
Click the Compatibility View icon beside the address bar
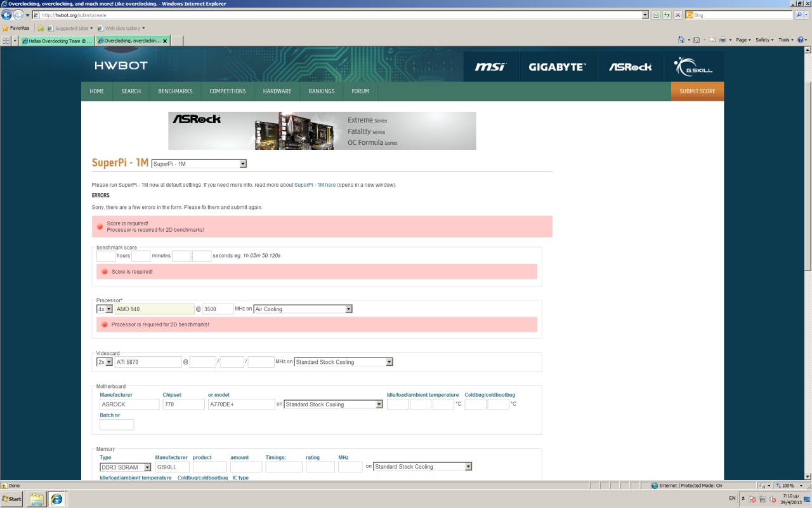(x=657, y=15)
